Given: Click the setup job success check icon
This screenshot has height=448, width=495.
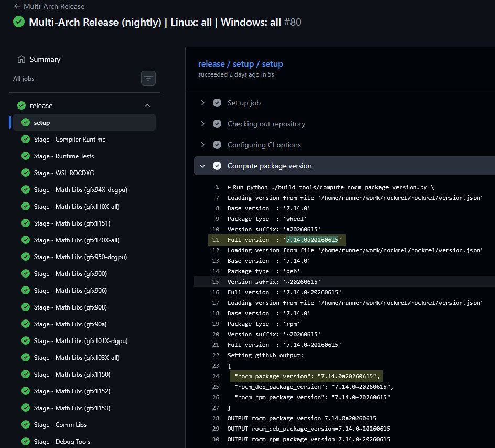Looking at the screenshot, I should (x=26, y=123).
